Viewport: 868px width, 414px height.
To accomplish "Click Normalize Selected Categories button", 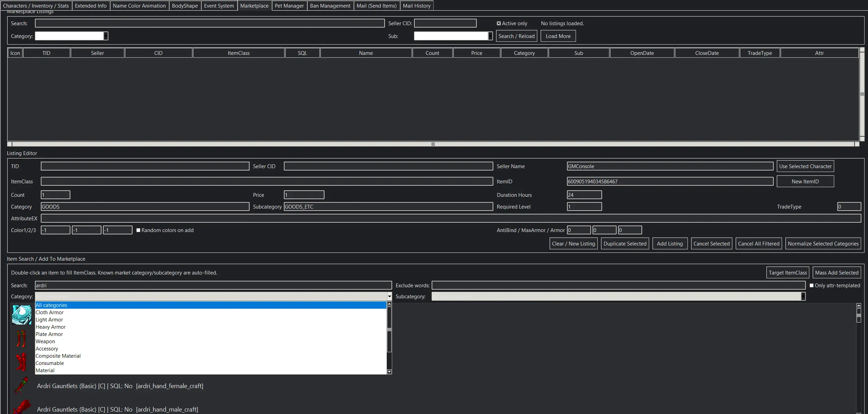I will [x=823, y=244].
